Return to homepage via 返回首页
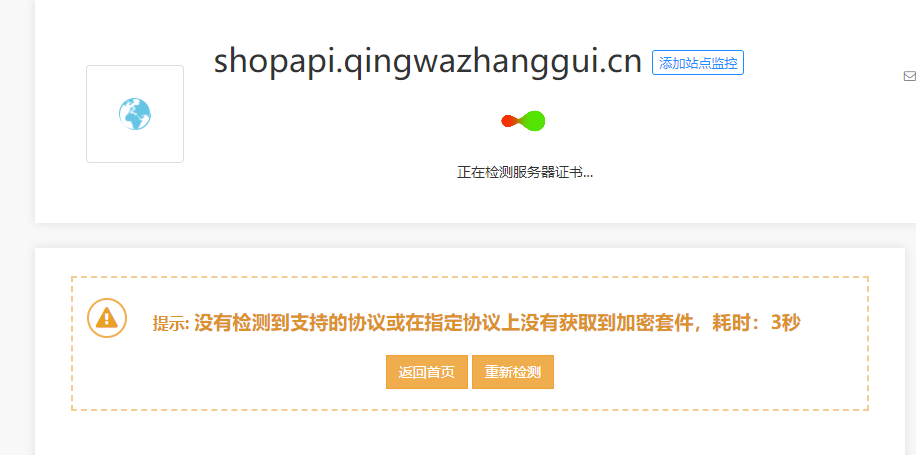This screenshot has width=916, height=455. (x=426, y=372)
